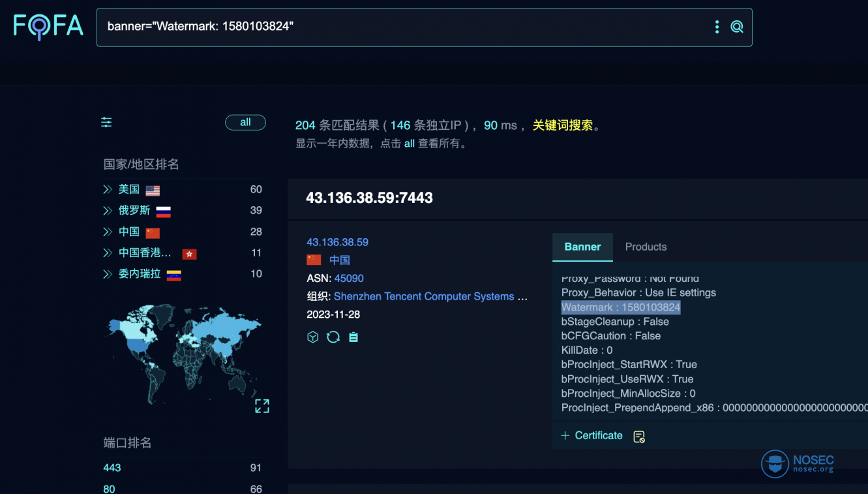Click the cube icon under the result date
868x494 pixels.
(313, 337)
